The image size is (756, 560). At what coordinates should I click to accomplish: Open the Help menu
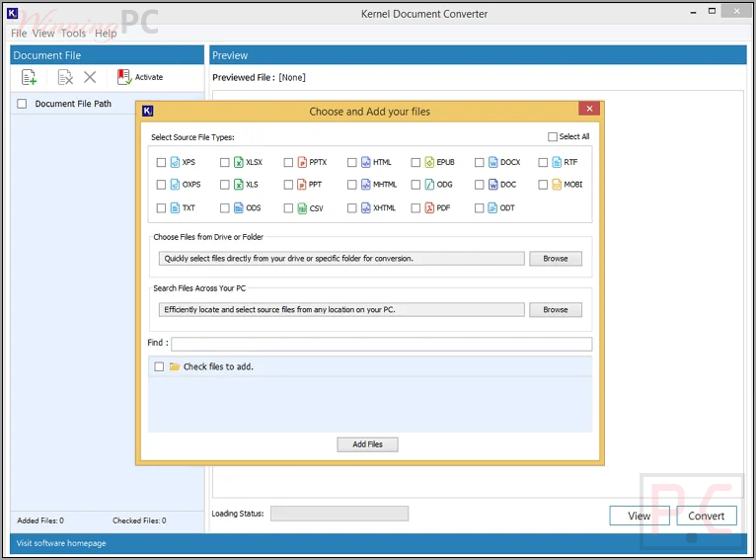(106, 34)
